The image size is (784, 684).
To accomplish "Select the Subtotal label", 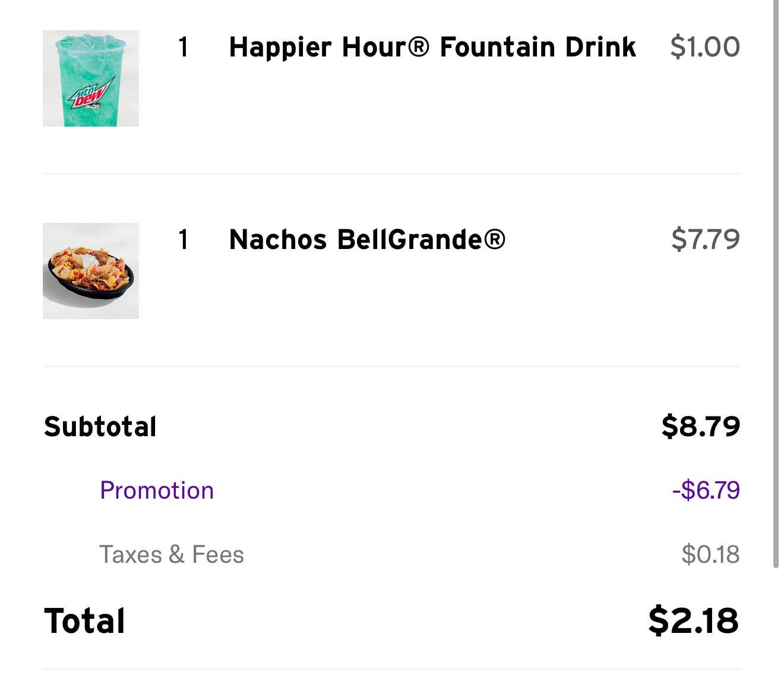I will (x=100, y=427).
